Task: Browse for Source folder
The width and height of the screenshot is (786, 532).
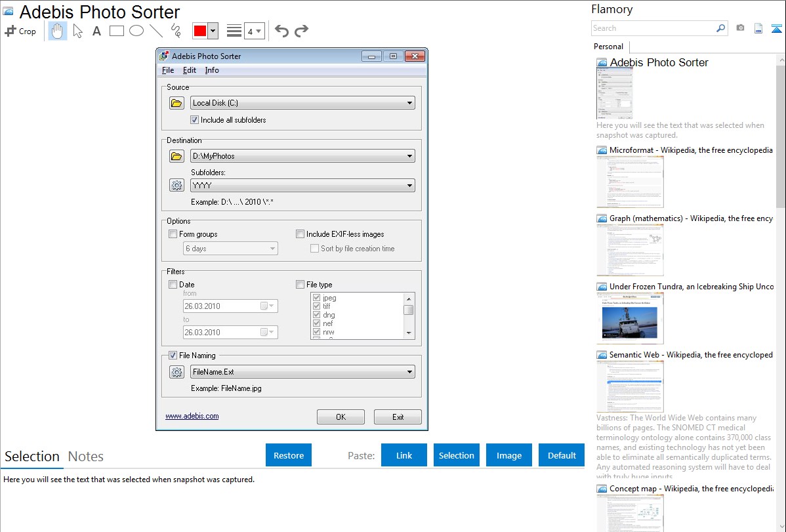Action: [176, 103]
